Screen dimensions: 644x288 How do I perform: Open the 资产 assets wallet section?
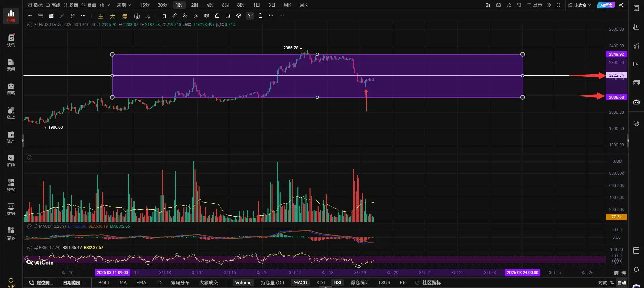coord(11,137)
